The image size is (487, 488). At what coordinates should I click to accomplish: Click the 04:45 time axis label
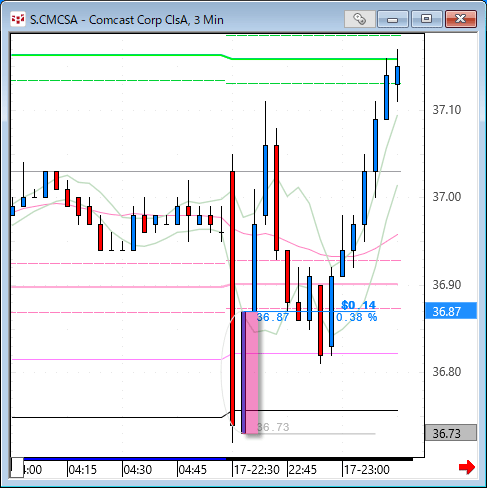(192, 470)
